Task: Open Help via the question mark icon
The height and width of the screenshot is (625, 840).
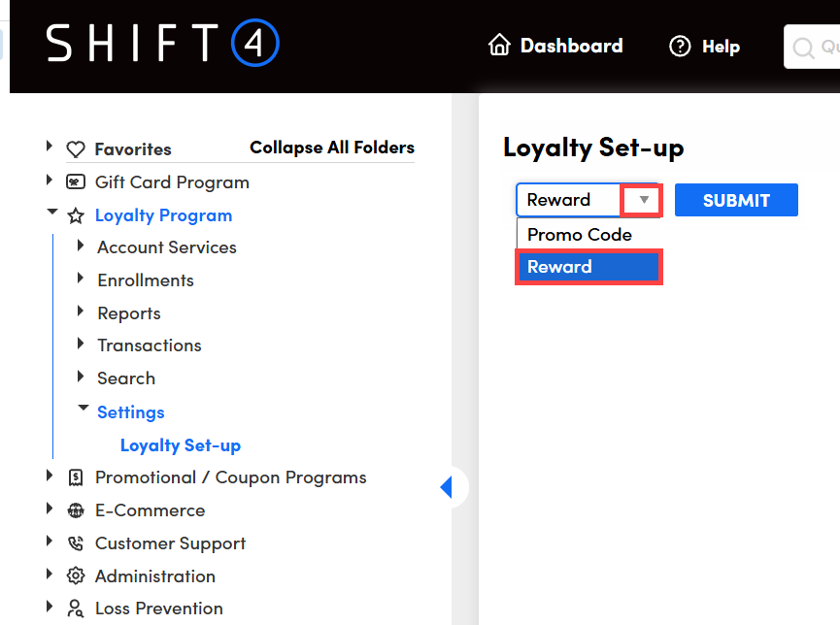Action: 680,46
